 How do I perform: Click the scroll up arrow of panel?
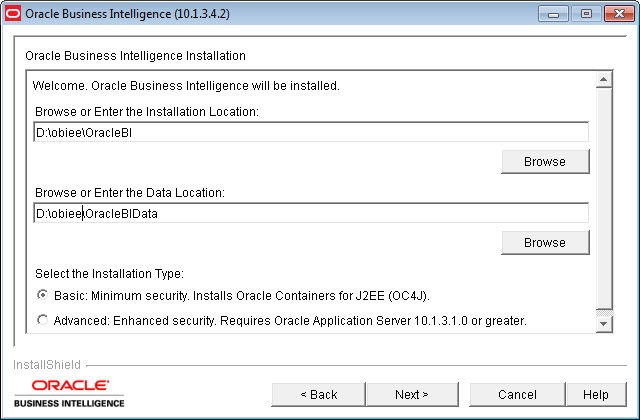click(604, 80)
